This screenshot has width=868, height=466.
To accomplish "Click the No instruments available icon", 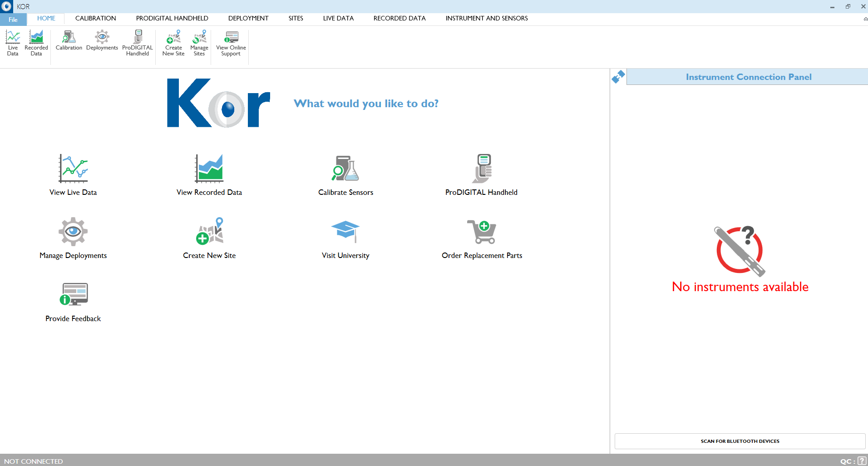I will point(740,251).
